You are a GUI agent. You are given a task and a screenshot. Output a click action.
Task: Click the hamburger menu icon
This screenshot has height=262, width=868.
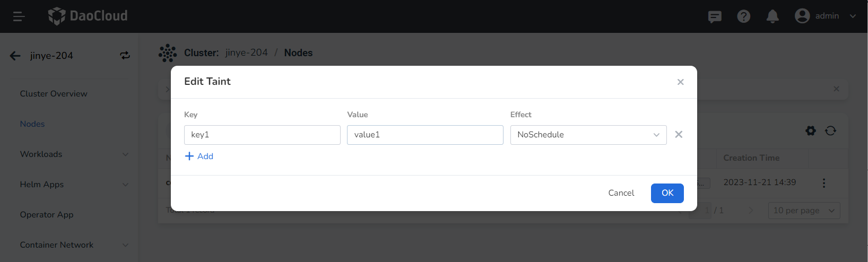coord(19,16)
